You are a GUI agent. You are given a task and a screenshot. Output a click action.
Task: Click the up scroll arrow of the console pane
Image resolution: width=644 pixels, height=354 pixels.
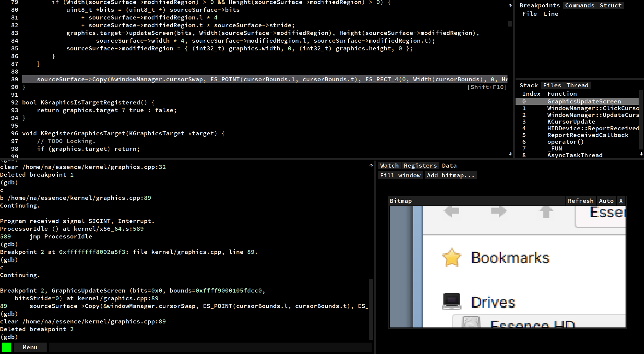371,165
